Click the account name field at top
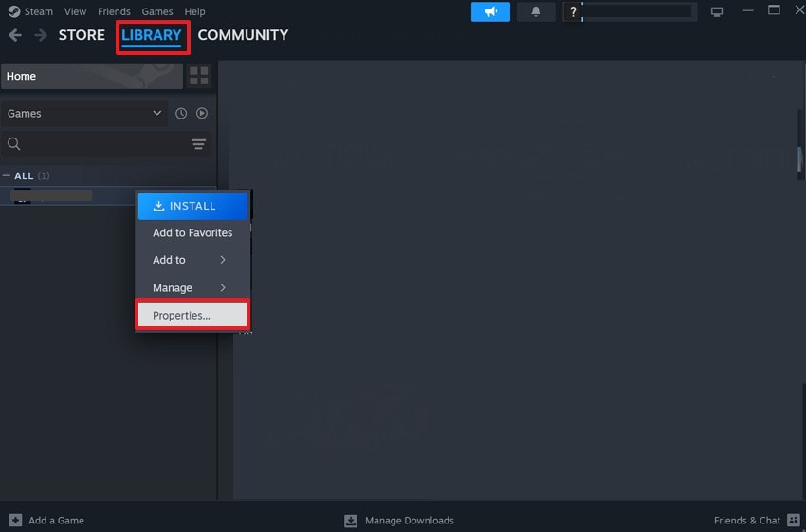The height and width of the screenshot is (532, 806). (639, 11)
